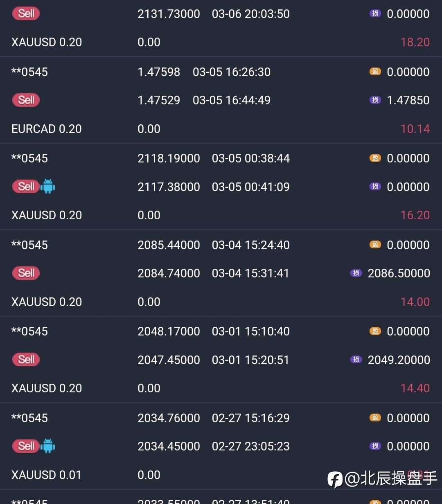The height and width of the screenshot is (504, 442).
Task: Tap the orange 盈 badge on the 2085.44000 row
Action: tap(375, 245)
